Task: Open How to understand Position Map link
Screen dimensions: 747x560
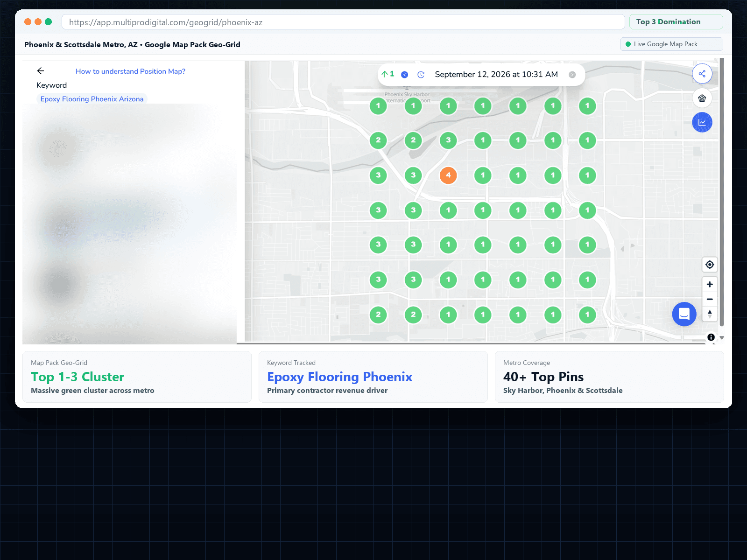Action: coord(130,71)
